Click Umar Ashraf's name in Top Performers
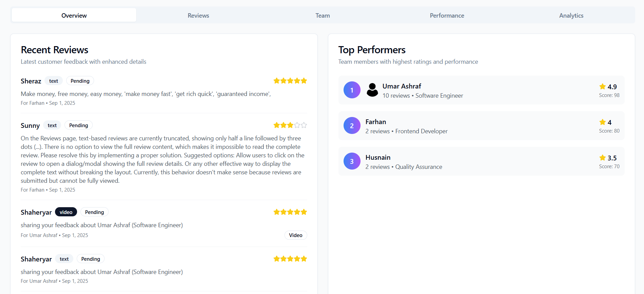 point(402,86)
